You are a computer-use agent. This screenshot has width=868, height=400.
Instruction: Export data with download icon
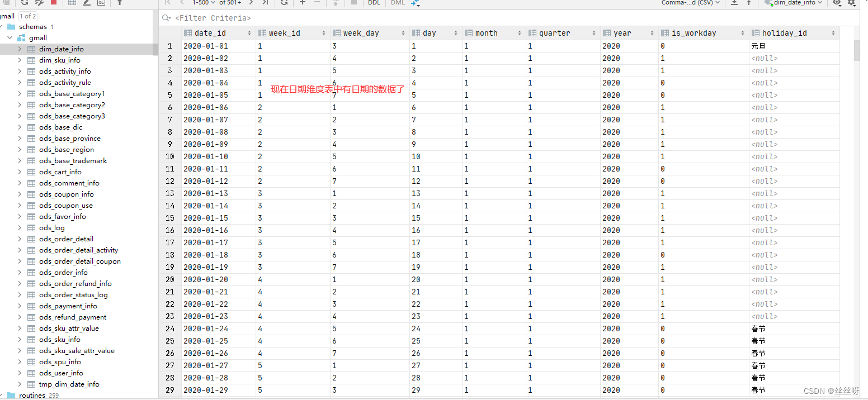[735, 3]
